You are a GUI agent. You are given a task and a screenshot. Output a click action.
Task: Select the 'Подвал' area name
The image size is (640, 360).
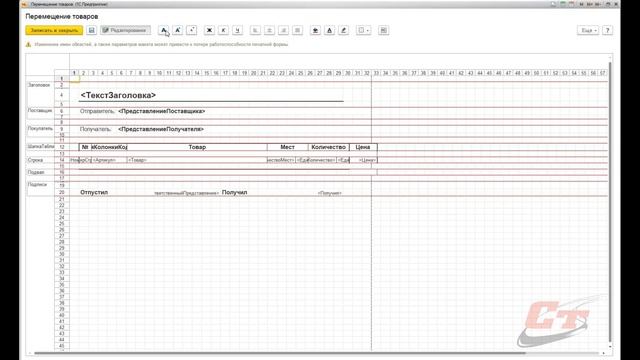pyautogui.click(x=36, y=172)
